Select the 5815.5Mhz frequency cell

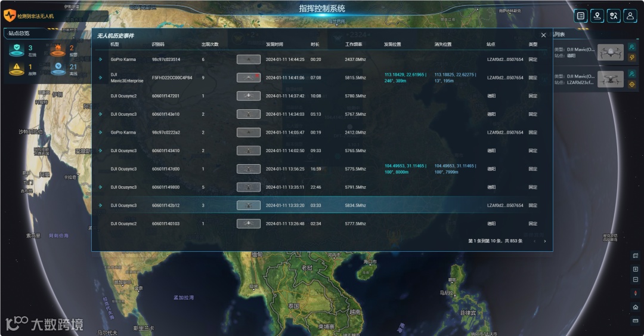[x=355, y=78]
